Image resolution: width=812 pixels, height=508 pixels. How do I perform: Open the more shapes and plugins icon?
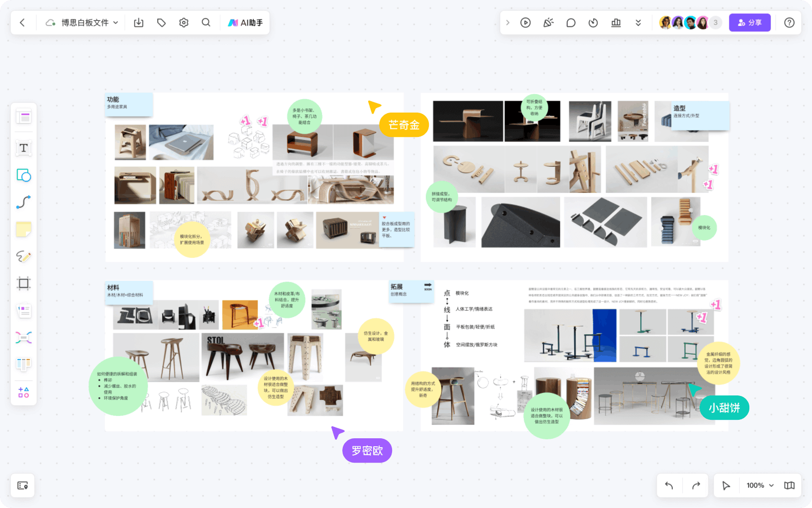(23, 392)
